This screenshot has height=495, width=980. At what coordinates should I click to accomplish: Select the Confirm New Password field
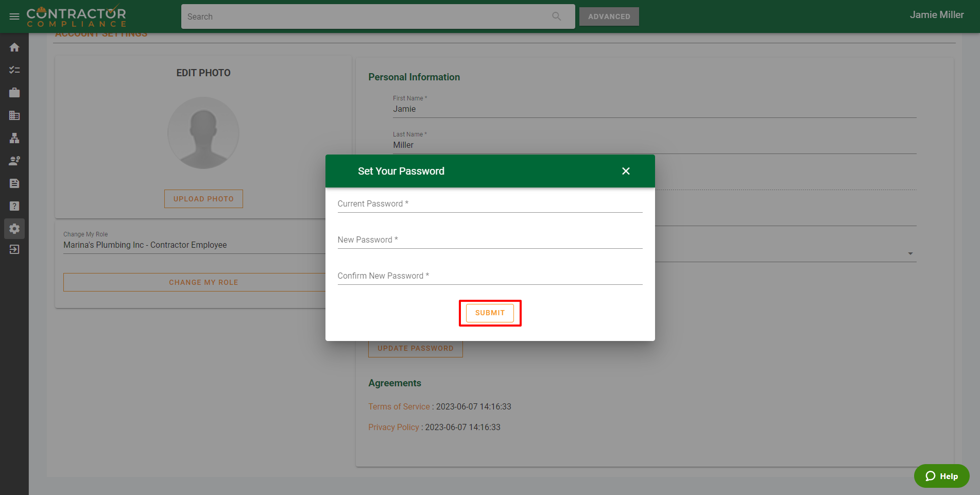489,276
